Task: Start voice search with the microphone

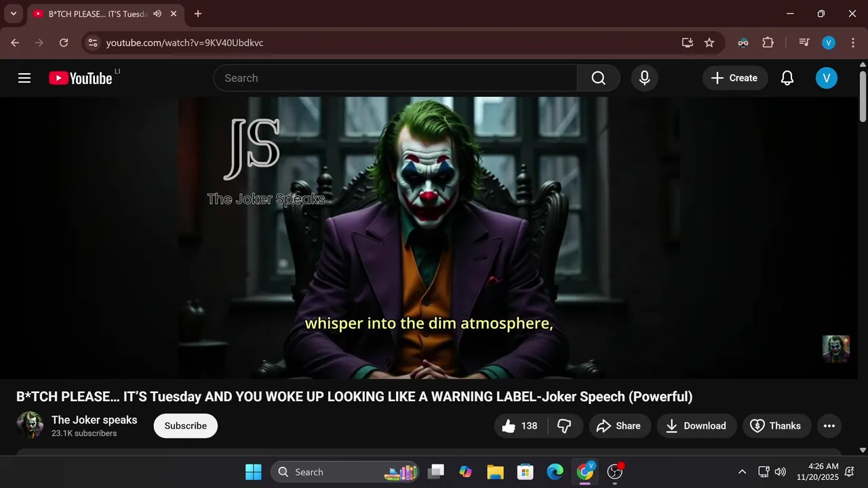Action: coord(645,78)
